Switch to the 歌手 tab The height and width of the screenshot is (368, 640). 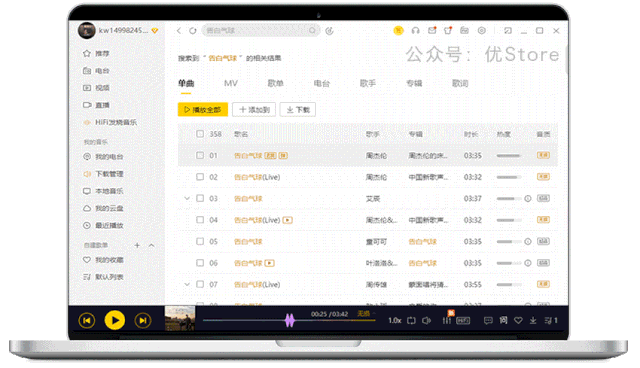coord(368,83)
